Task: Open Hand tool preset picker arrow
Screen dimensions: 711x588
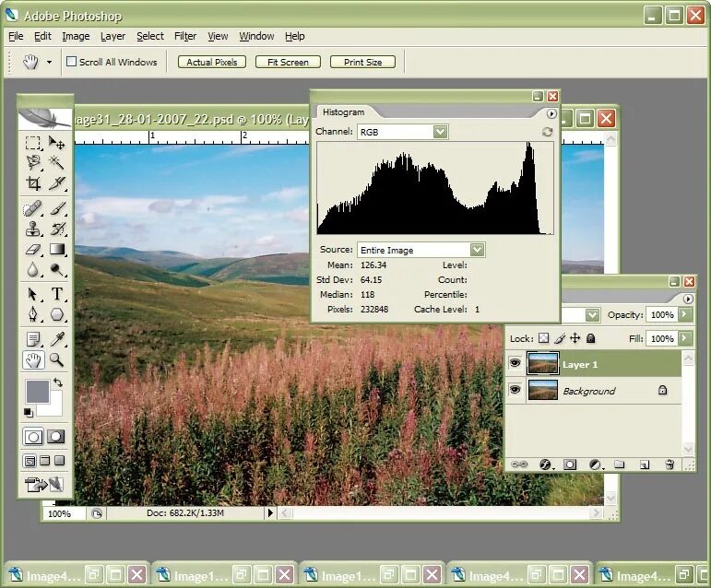Action: (x=49, y=62)
